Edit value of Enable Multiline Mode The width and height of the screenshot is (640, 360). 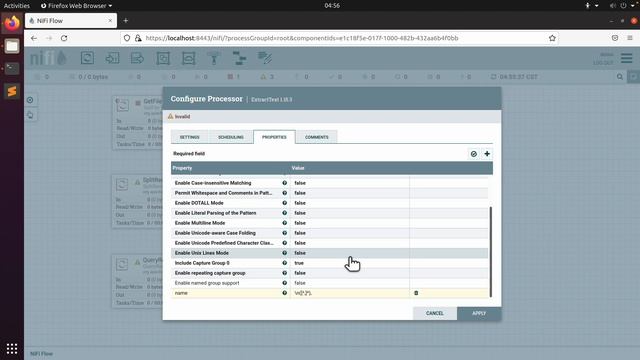(x=350, y=223)
